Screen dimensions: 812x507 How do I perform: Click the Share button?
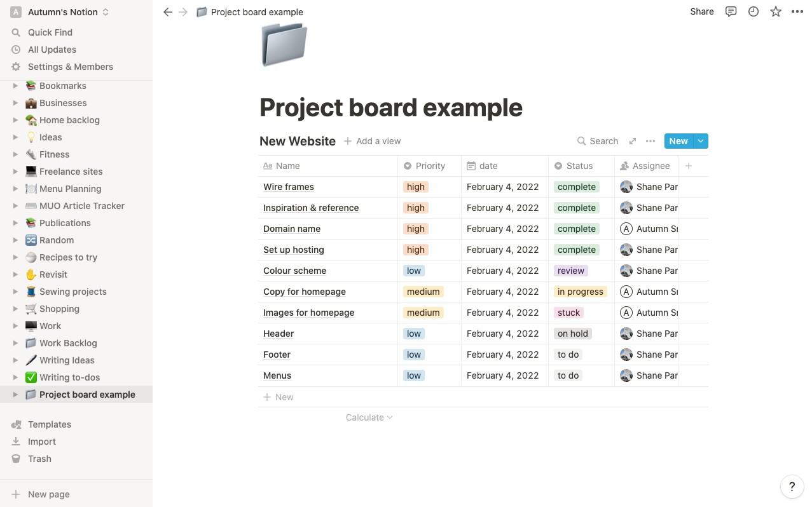click(702, 11)
